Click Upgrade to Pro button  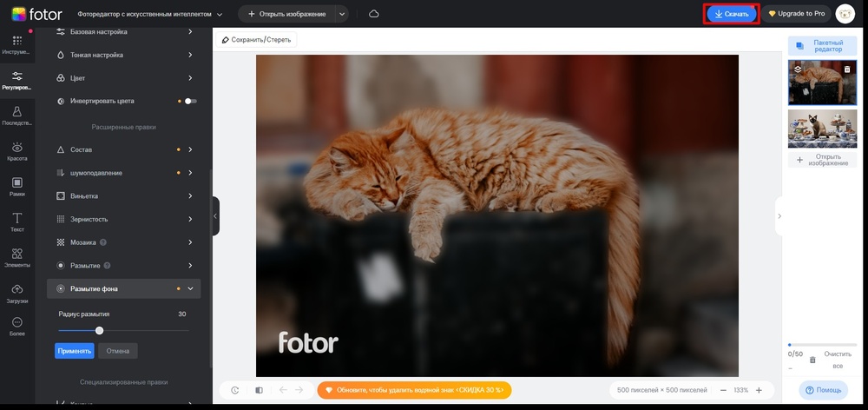pos(796,14)
